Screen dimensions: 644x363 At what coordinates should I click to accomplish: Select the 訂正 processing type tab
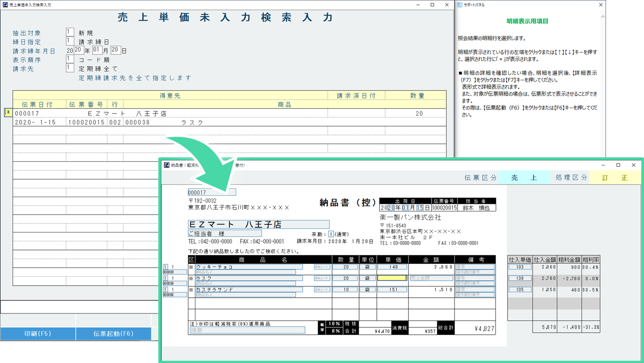(x=614, y=177)
